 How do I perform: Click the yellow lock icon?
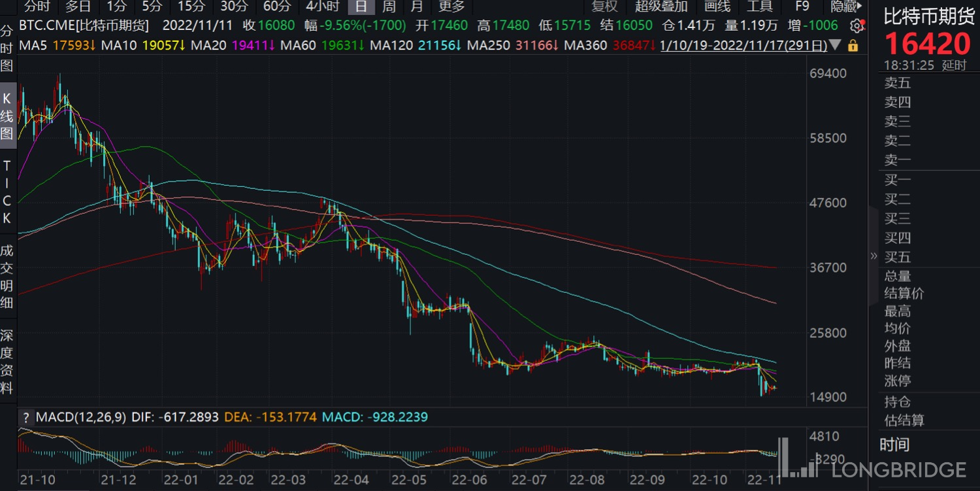click(x=853, y=46)
